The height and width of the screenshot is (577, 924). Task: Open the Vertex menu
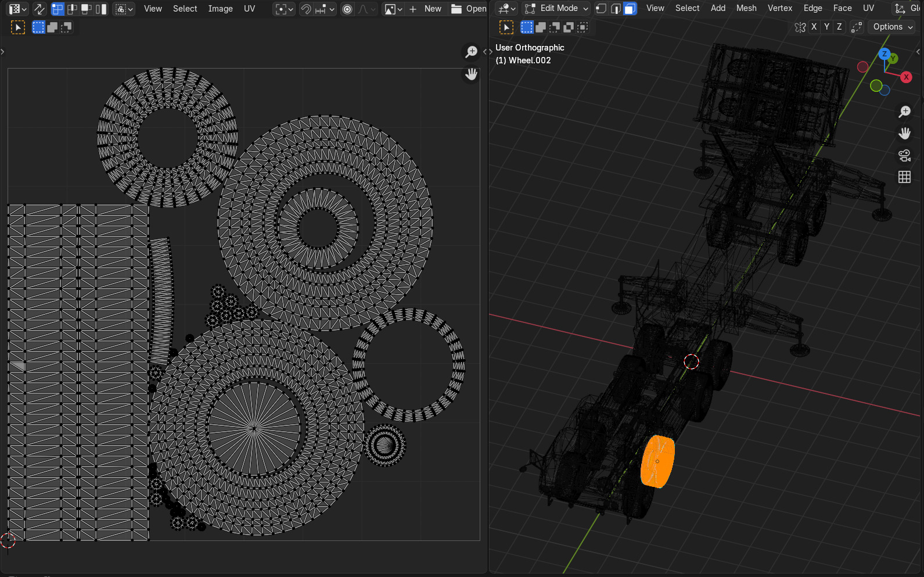pos(780,8)
